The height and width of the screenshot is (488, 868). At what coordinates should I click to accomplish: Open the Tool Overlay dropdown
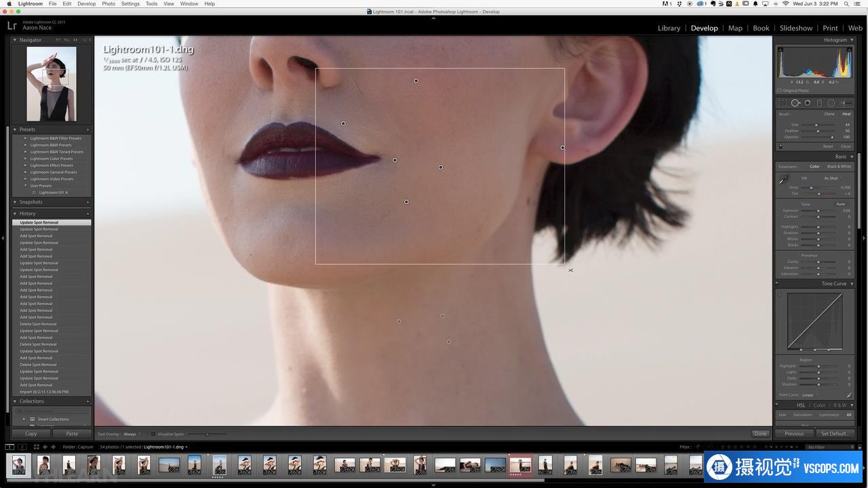(x=130, y=434)
